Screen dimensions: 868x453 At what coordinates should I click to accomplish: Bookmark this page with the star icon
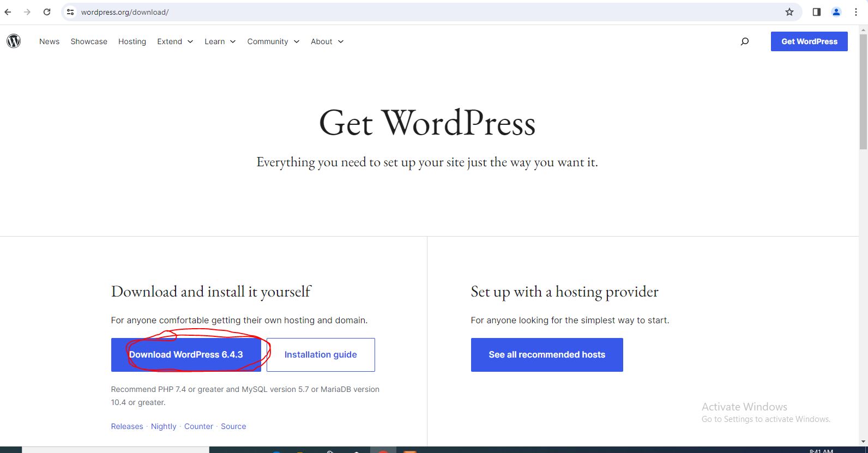789,12
